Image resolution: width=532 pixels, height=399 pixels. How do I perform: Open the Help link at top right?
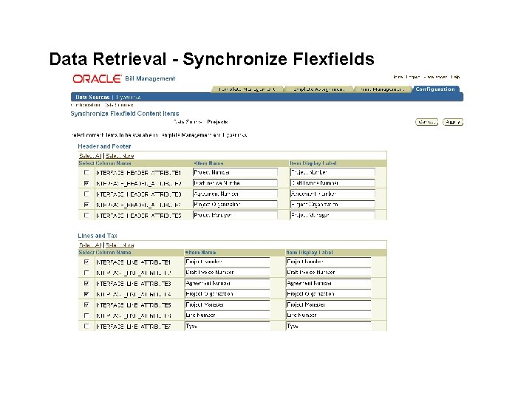455,77
